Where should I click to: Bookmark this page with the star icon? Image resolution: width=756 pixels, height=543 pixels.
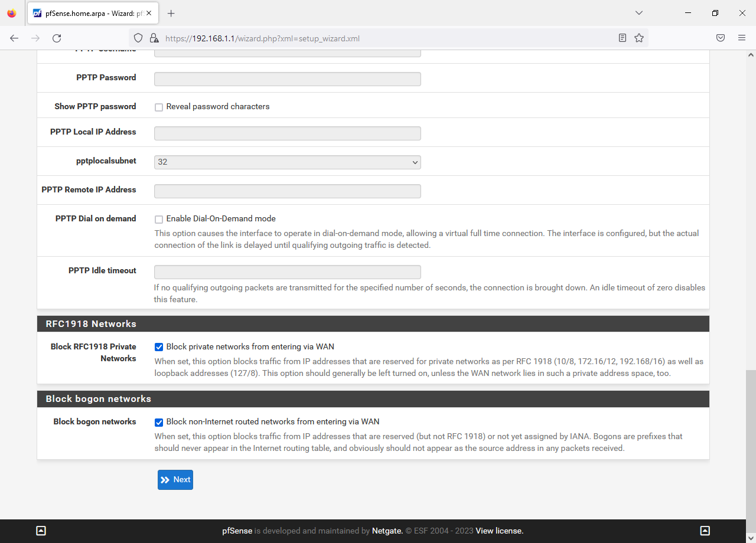click(x=639, y=38)
